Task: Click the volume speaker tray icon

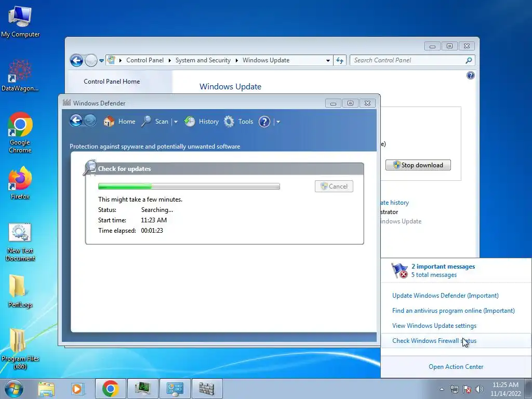Action: [479, 390]
